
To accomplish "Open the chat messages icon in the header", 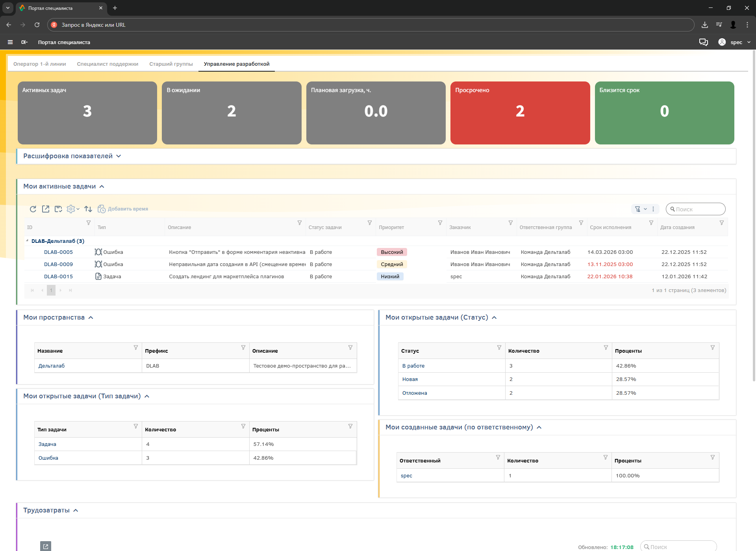I will pyautogui.click(x=703, y=42).
